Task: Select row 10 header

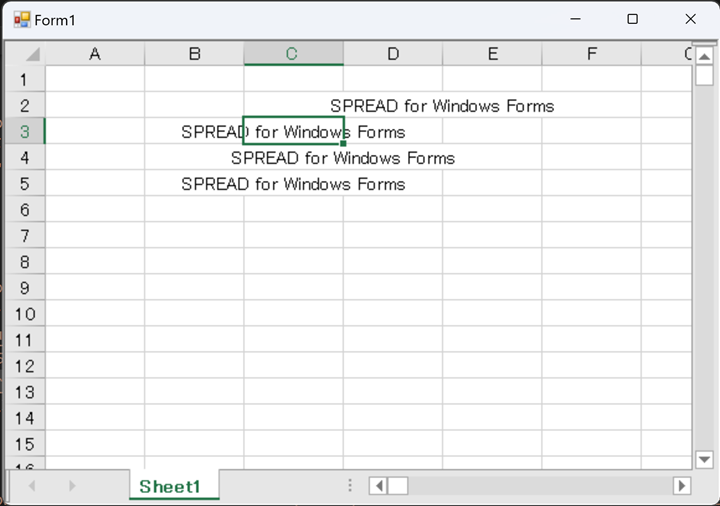Action: pos(25,314)
